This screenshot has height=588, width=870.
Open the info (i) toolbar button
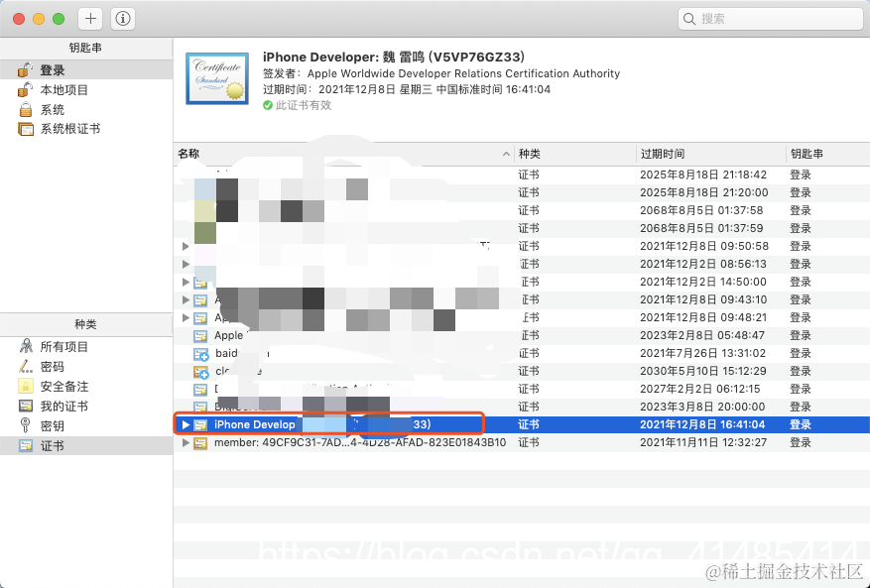123,19
